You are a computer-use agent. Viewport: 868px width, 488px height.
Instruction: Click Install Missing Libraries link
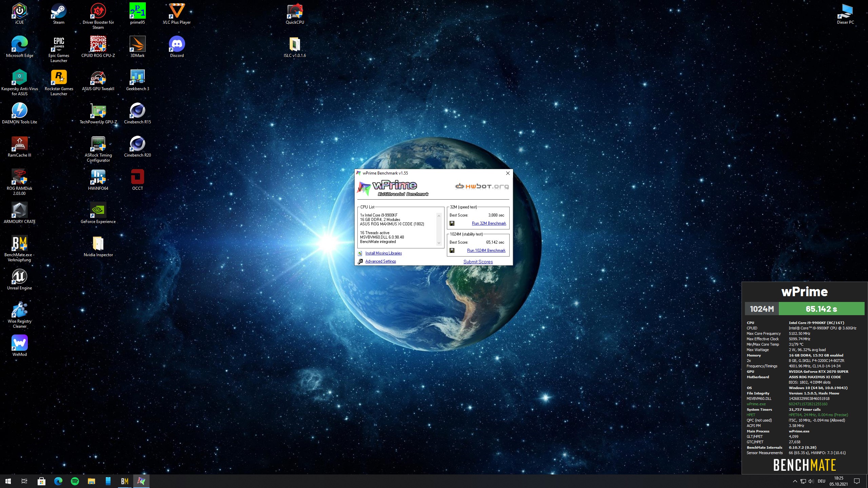click(x=383, y=253)
